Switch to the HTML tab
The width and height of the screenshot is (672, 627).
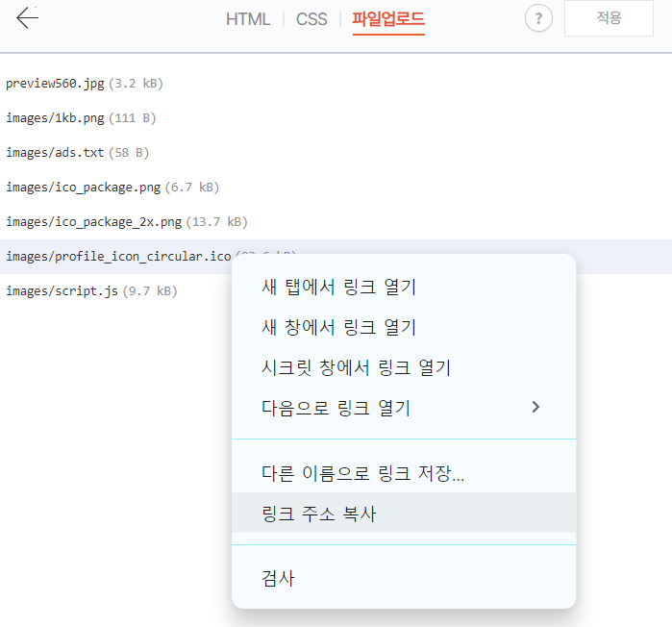pyautogui.click(x=248, y=19)
